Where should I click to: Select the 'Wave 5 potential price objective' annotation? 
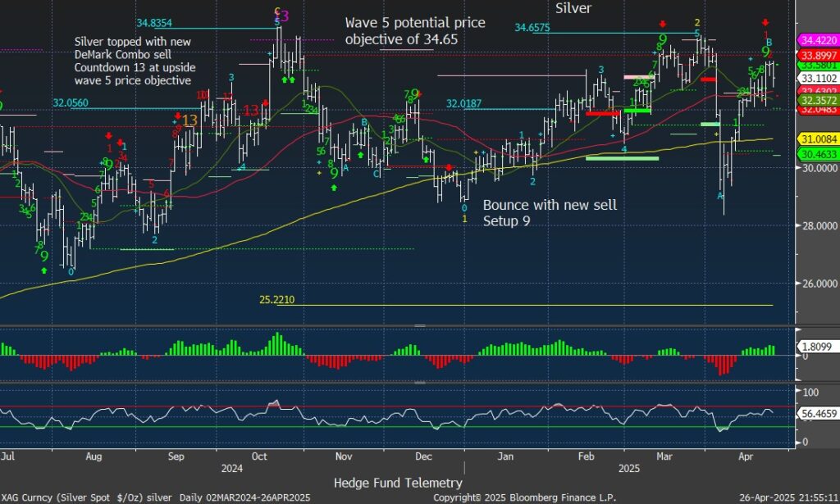pyautogui.click(x=414, y=30)
